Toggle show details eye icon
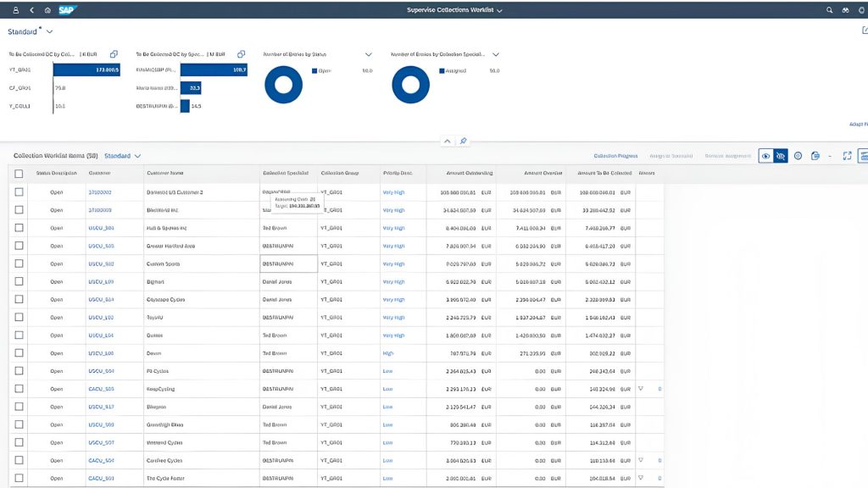The width and height of the screenshot is (868, 488). pos(765,156)
